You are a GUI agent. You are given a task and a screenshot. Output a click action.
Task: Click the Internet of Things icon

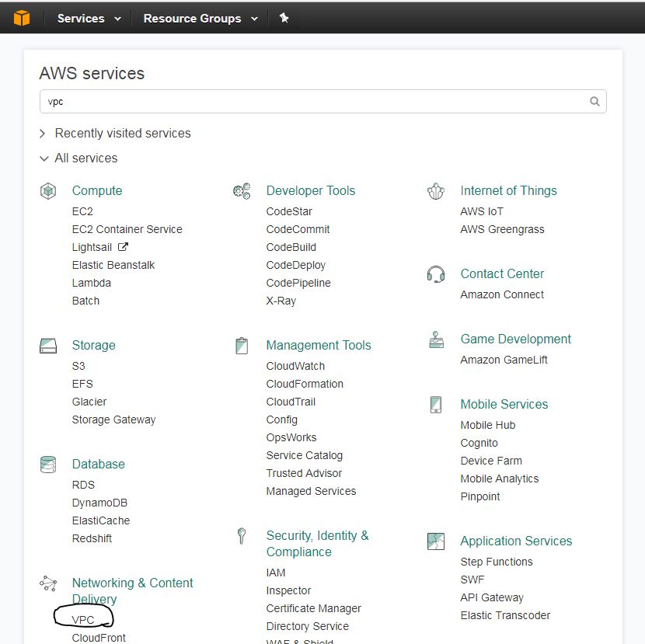[436, 191]
